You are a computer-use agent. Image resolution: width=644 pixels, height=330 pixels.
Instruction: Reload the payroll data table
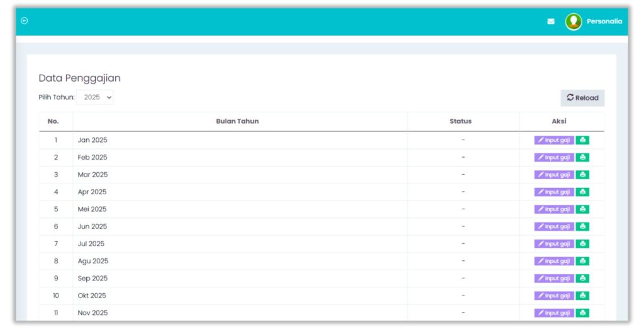click(582, 98)
